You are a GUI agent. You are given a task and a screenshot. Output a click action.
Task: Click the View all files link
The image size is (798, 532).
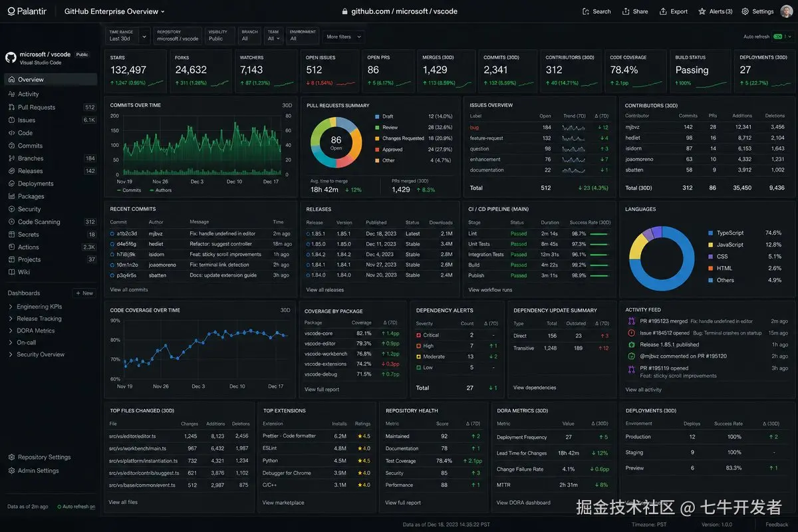pos(123,502)
